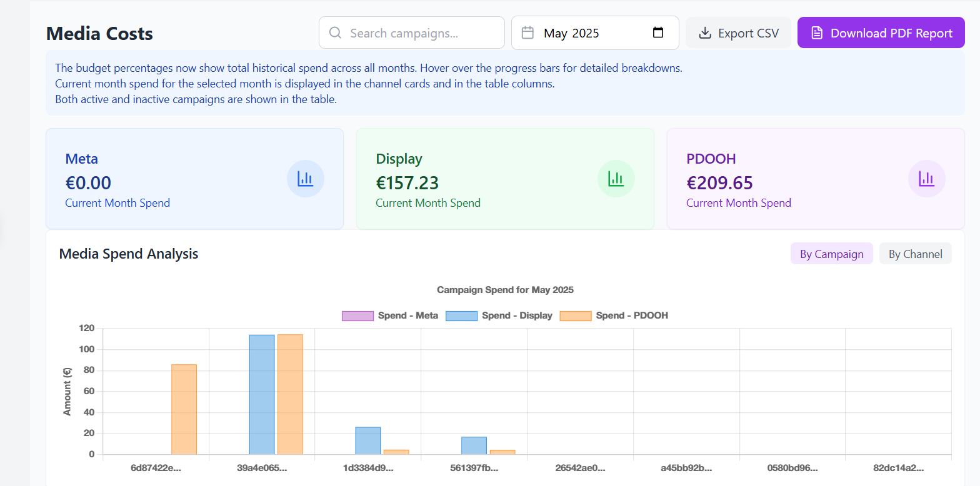Click the Export CSV button
Viewport: 980px width, 486px height.
(x=739, y=33)
